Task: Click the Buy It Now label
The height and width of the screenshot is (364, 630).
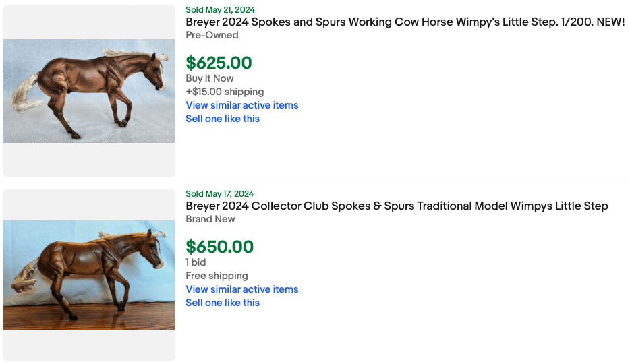Action: pyautogui.click(x=209, y=78)
